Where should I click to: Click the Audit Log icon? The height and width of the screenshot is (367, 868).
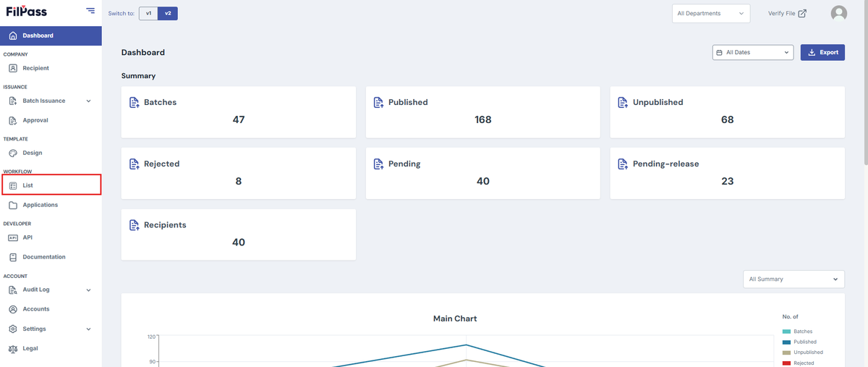pyautogui.click(x=13, y=290)
